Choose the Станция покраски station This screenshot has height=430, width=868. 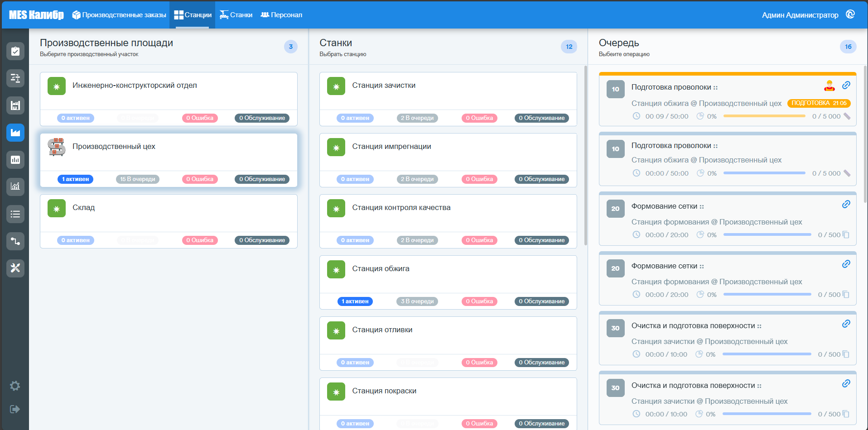pos(448,404)
